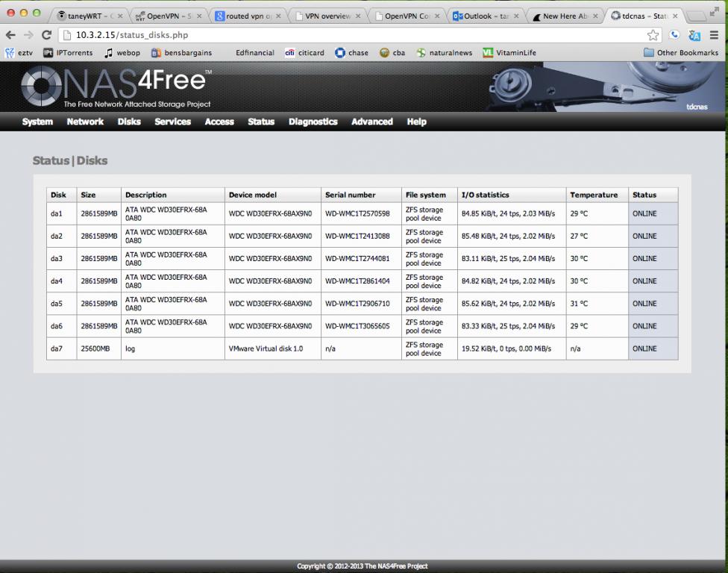Click the browser forward arrow
The height and width of the screenshot is (573, 728).
tap(28, 35)
